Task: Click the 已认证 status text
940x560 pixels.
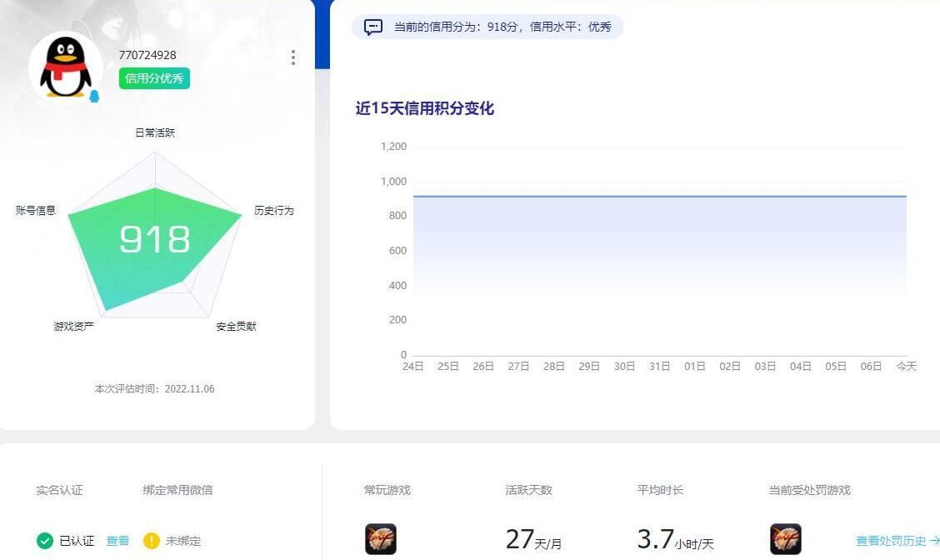Action: pyautogui.click(x=77, y=541)
